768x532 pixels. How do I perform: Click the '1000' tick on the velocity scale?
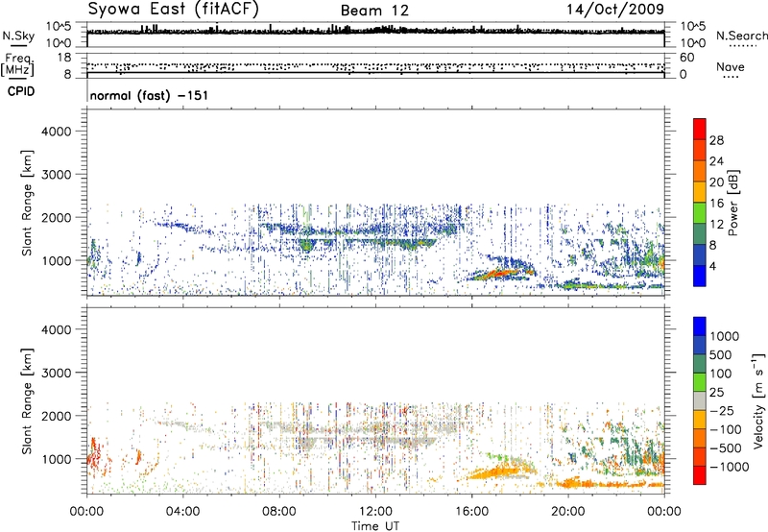coord(725,336)
